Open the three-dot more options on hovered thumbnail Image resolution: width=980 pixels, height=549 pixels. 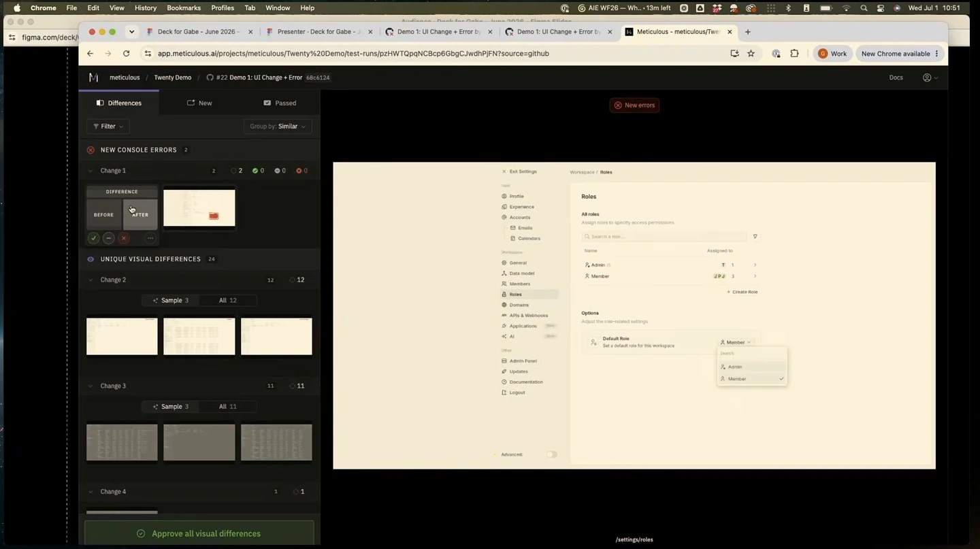[150, 238]
